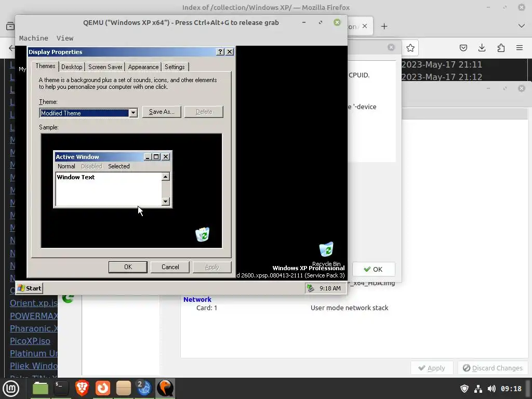Screen dimensions: 532x399
Task: Open the network connections tray icon
Action: 478,389
